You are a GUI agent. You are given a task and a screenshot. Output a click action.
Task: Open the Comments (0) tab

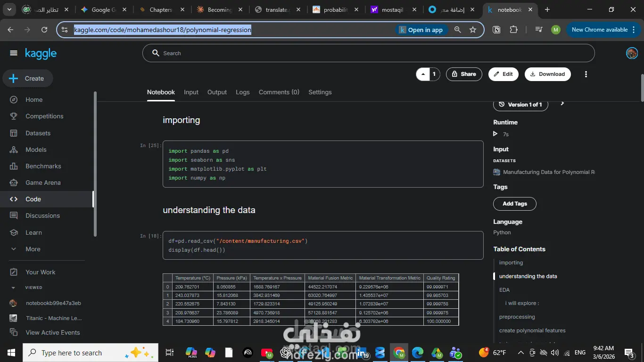(x=279, y=92)
